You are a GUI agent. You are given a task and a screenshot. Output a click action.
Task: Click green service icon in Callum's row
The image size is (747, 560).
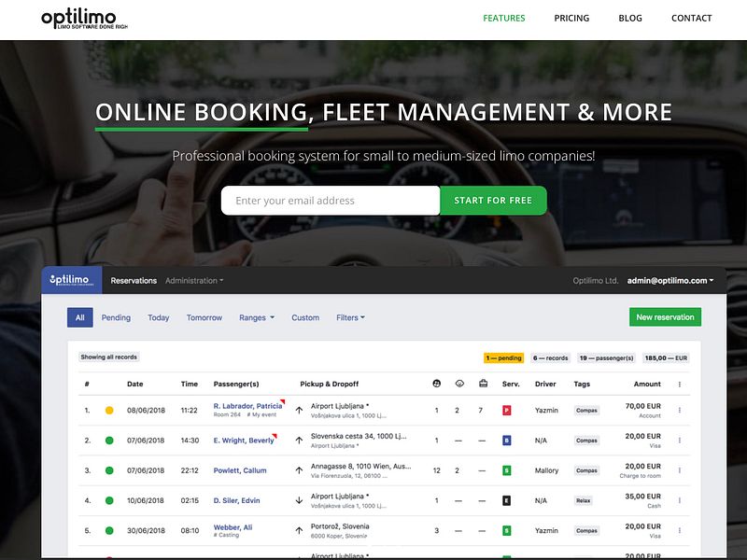506,470
